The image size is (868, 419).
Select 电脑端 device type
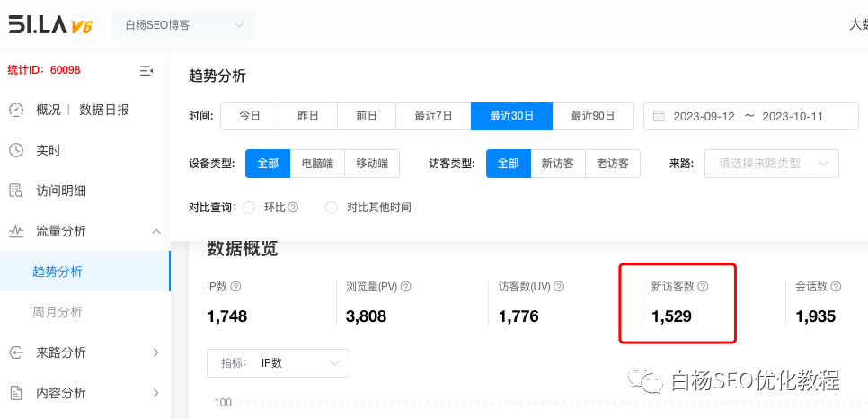pyautogui.click(x=317, y=164)
